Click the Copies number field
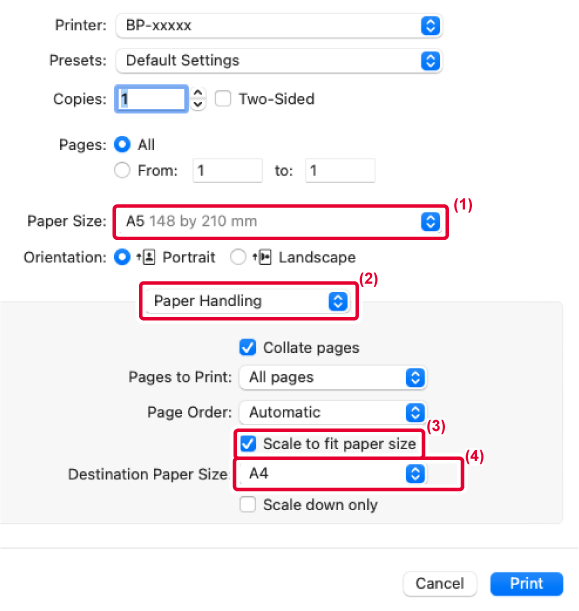579x611 pixels. (151, 99)
